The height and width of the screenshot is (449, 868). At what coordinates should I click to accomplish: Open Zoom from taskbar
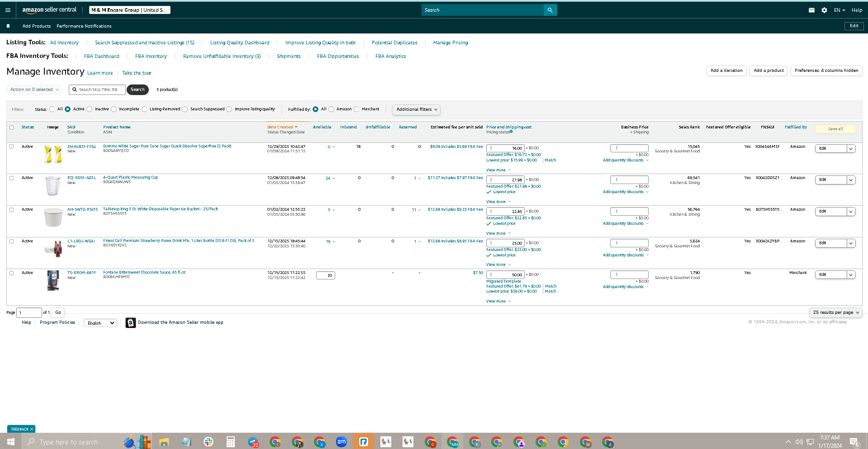coord(342,442)
